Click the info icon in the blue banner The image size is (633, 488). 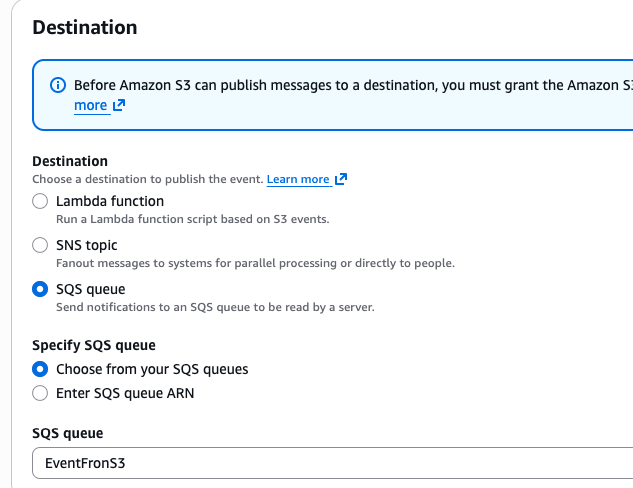(x=58, y=86)
